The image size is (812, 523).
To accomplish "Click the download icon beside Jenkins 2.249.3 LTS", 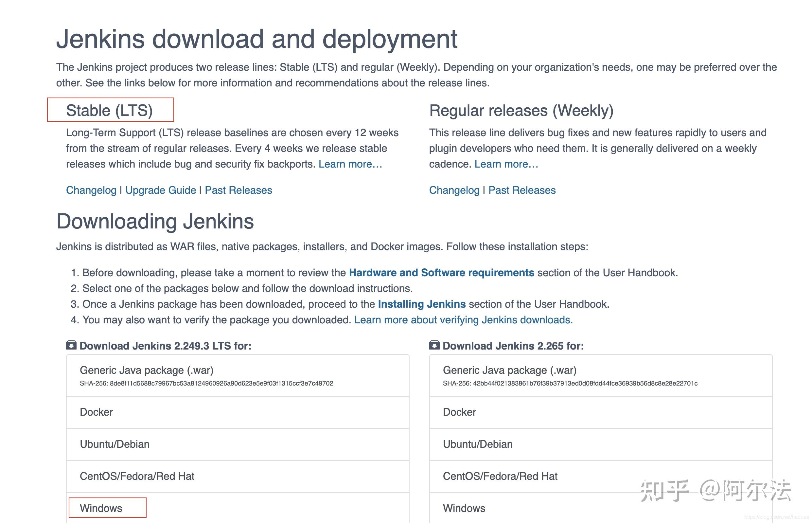I will pos(71,346).
